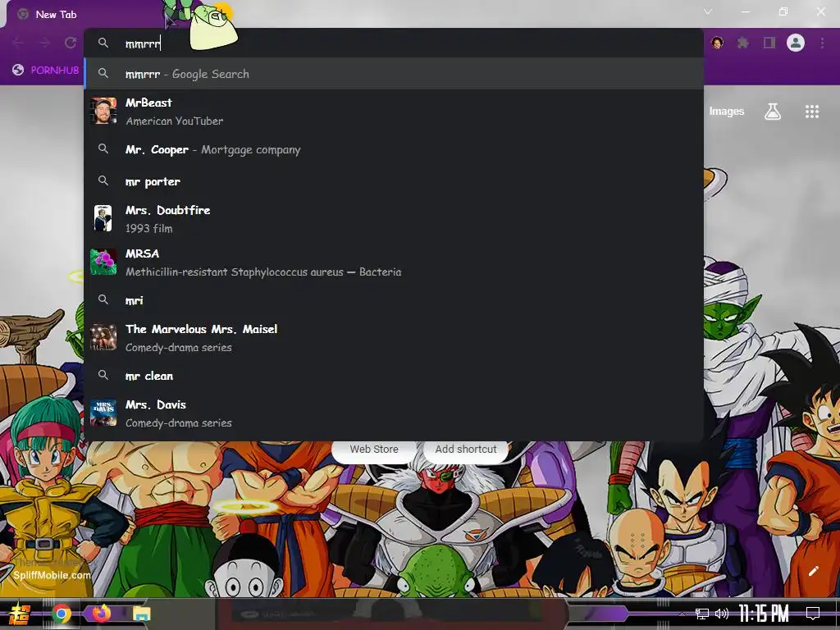Open the PORNHUB bookmark
Screen dimensions: 840x630
click(46, 71)
